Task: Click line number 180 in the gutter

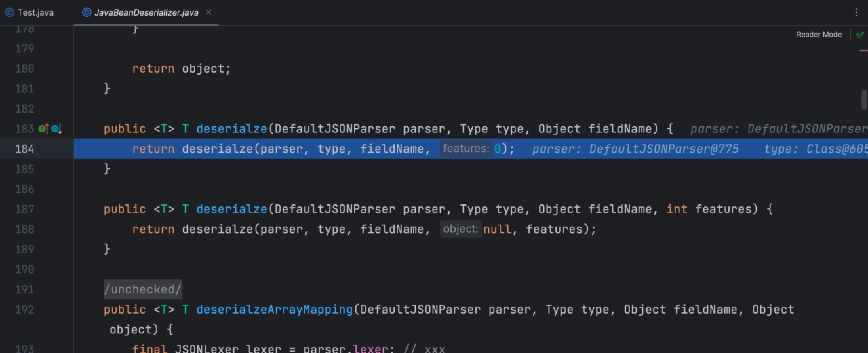Action: 24,69
